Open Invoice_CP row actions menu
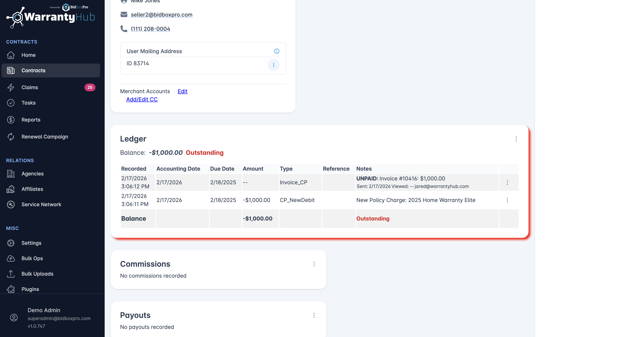The height and width of the screenshot is (337, 644). (507, 182)
